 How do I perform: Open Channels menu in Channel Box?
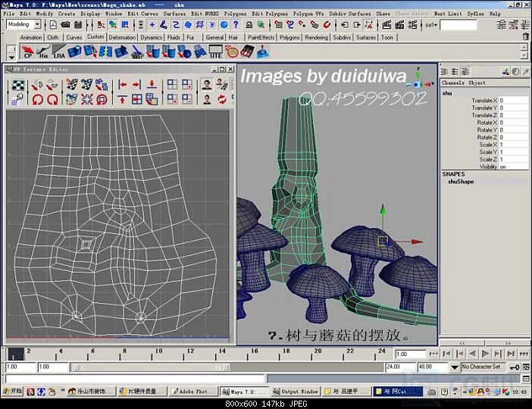(x=453, y=83)
